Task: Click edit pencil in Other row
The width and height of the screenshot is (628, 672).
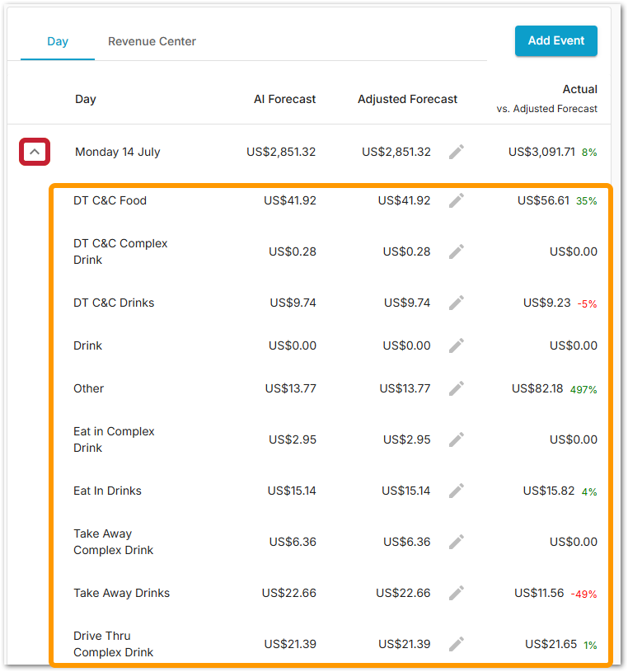Action: (457, 388)
